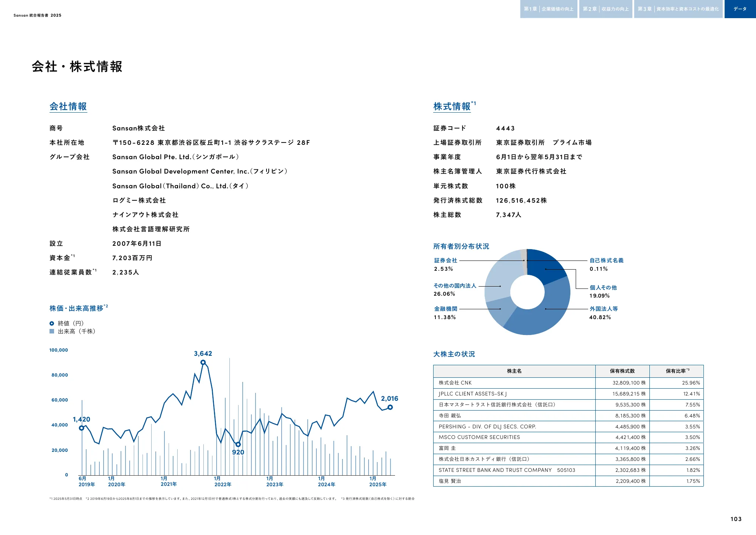Toggle the 終値（円） legend marker

(51, 324)
